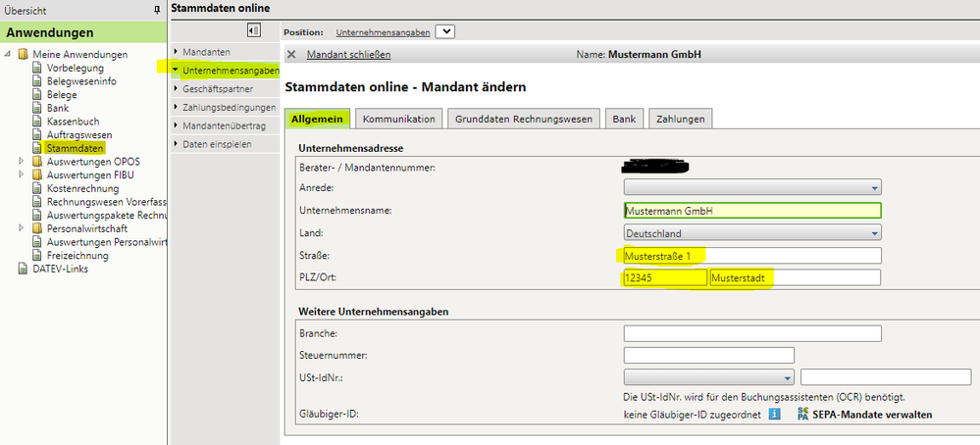This screenshot has width=980, height=445.
Task: Open the Position dropdown arrow
Action: click(x=445, y=31)
